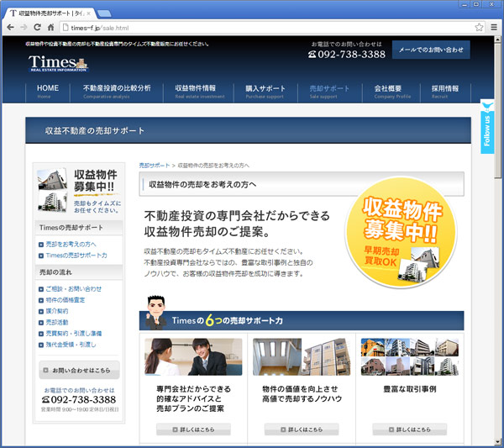
Task: Click the new tab button
Action: pos(104,13)
